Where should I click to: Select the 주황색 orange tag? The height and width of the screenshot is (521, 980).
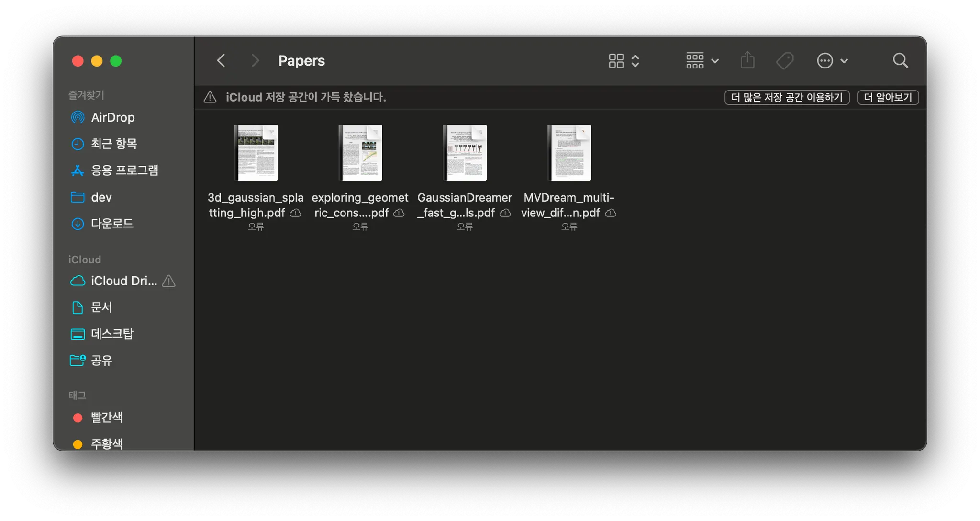coord(106,443)
